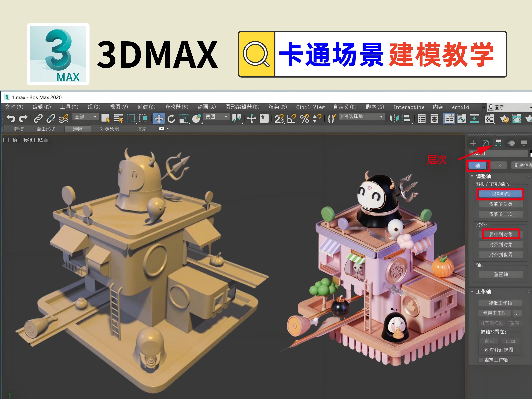Open the Rendered Frame Window teapot icon
Image resolution: width=532 pixels, height=399 pixels.
[517, 119]
